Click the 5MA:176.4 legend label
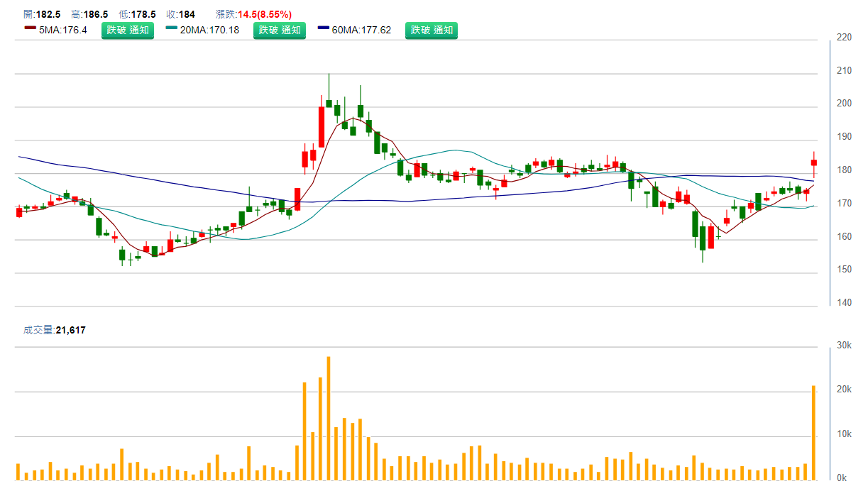 click(62, 30)
